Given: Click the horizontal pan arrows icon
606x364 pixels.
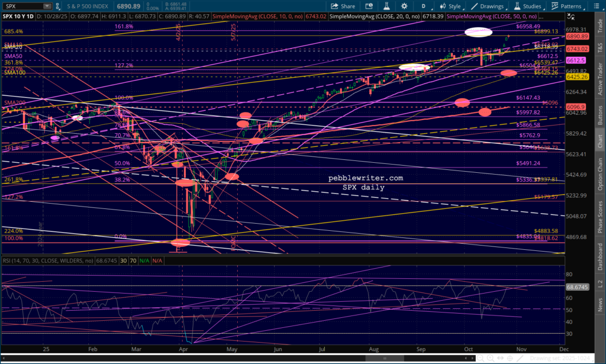Looking at the screenshot, I should [500, 358].
